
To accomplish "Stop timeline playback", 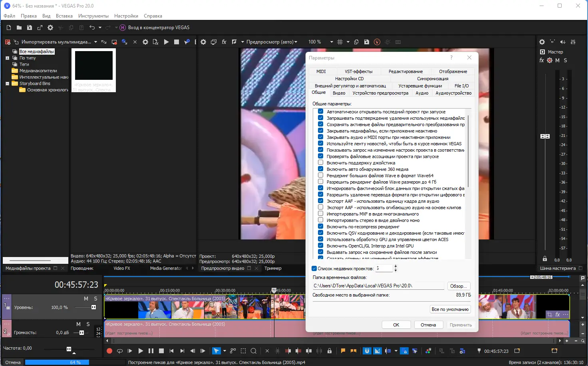I will [161, 351].
